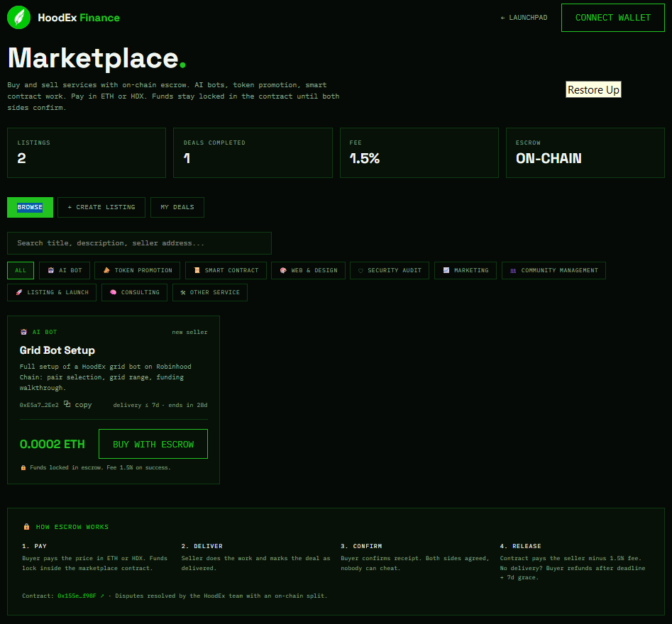The width and height of the screenshot is (672, 624).
Task: Open contract 0x155e…f98F external link
Action: (81, 596)
